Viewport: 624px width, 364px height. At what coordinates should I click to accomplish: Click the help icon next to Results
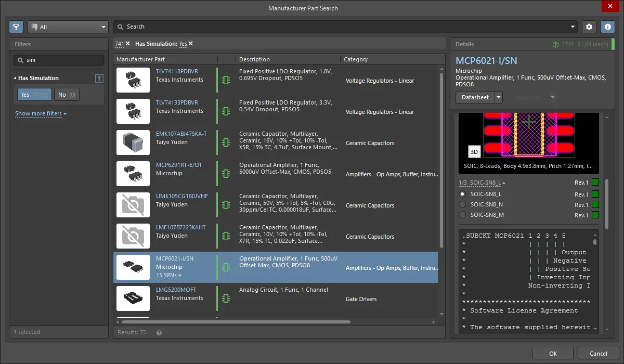tap(159, 332)
